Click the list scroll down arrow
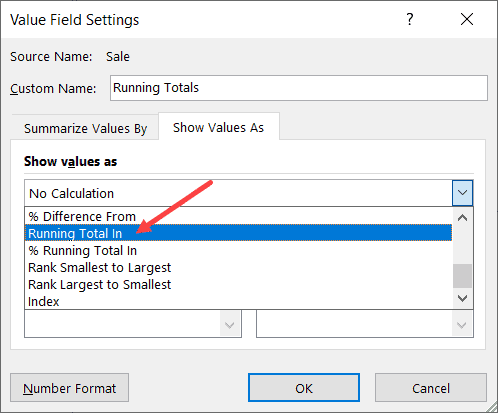 click(x=462, y=298)
